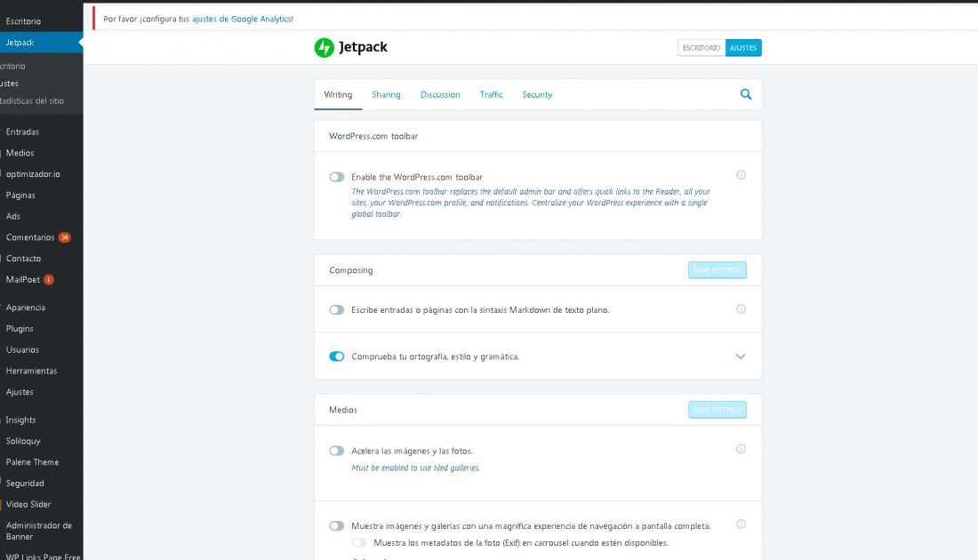Click info icon for WordPress.com toolbar setting
Screen dimensions: 978x560
[741, 175]
